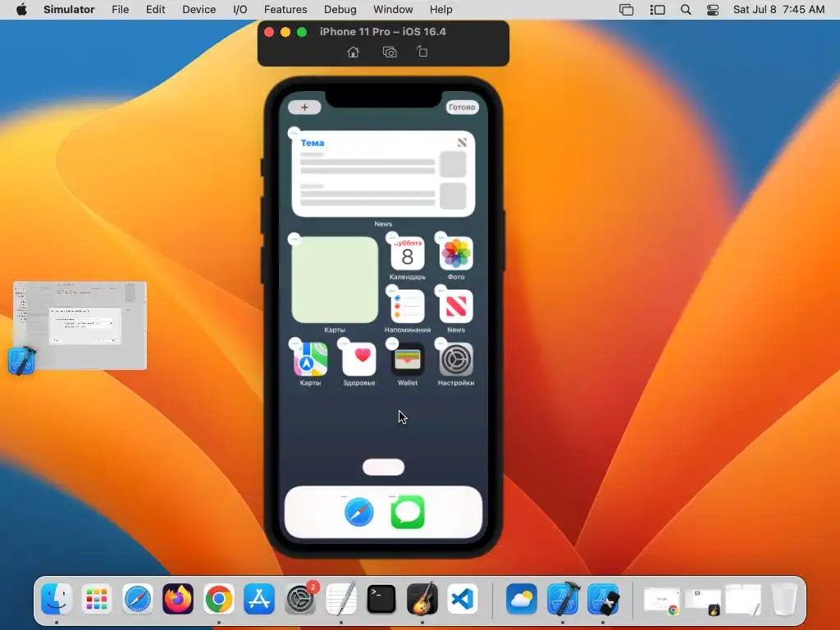The height and width of the screenshot is (630, 840).
Task: Open the Wallet app icon
Action: (407, 359)
